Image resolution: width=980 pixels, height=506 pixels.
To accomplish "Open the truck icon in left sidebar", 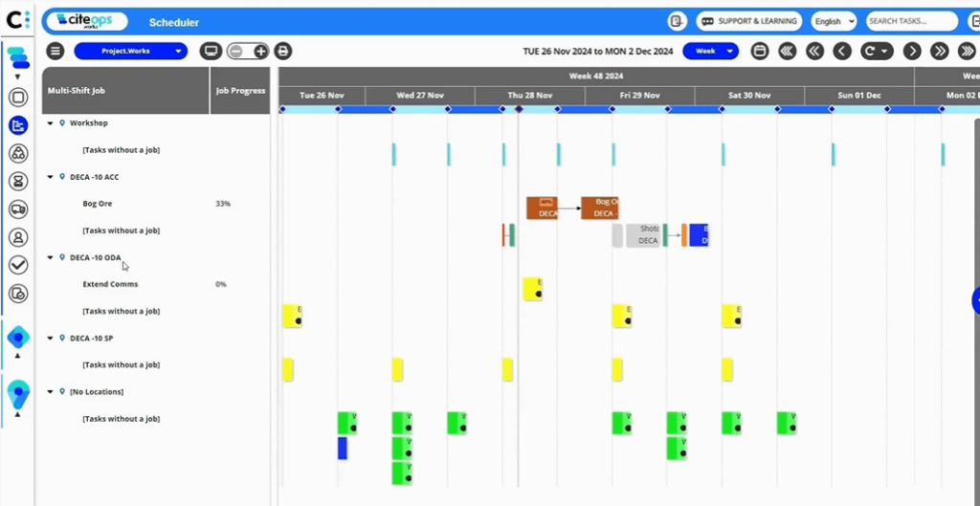I will tap(18, 209).
